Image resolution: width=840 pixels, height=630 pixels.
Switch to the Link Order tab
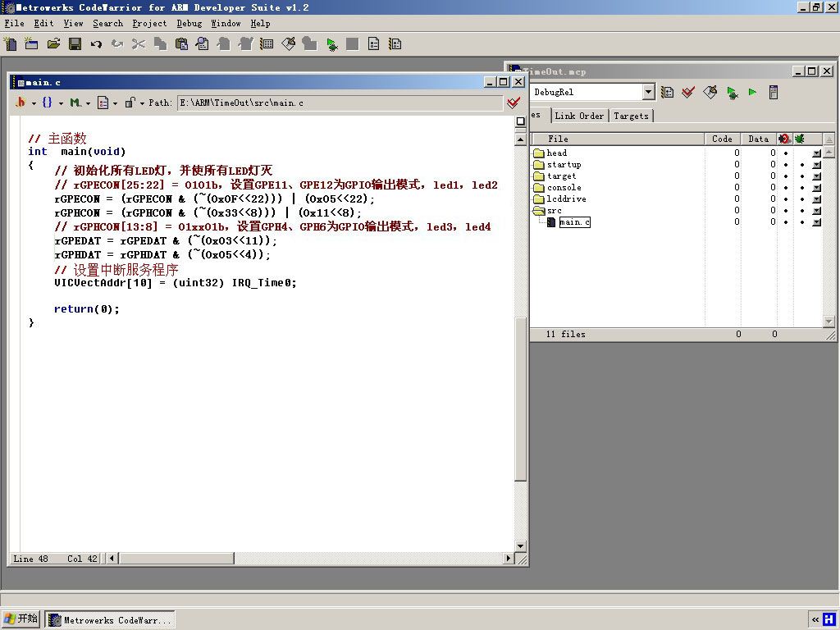point(579,116)
